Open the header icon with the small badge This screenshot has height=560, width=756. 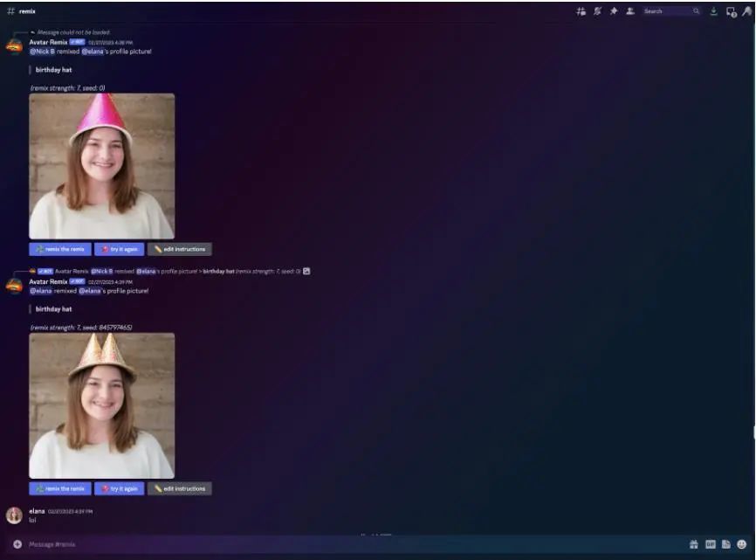point(731,12)
